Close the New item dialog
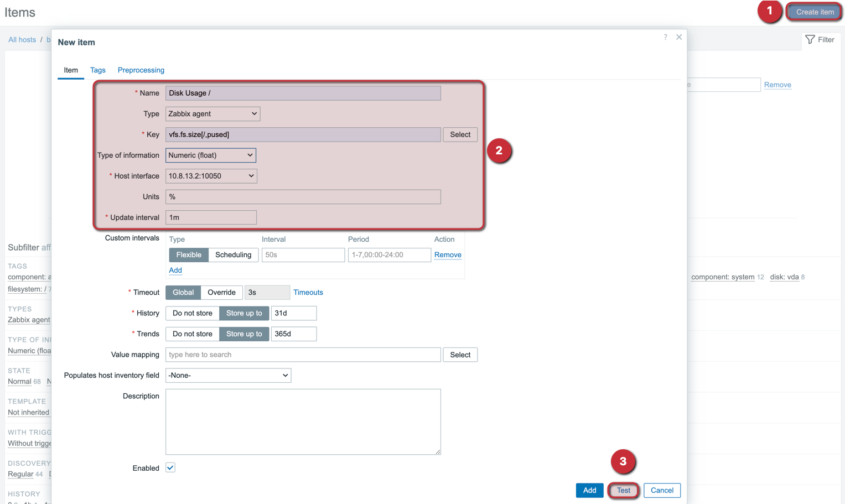Viewport: 845px width, 504px height. tap(679, 37)
